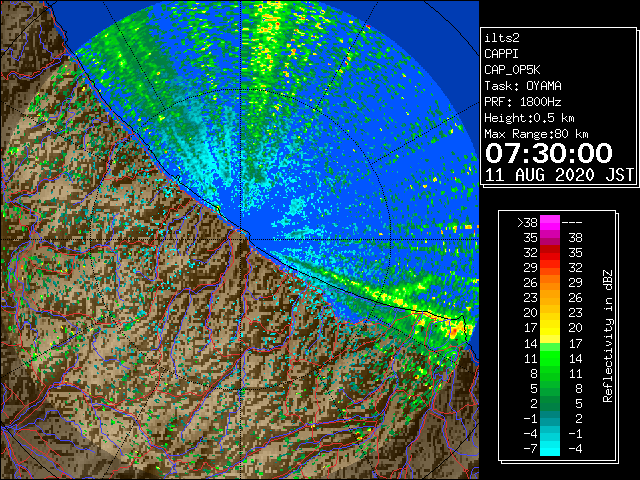Viewport: 640px width, 480px height.
Task: Click the orange 26 dBZ legend swatch
Action: 550,283
